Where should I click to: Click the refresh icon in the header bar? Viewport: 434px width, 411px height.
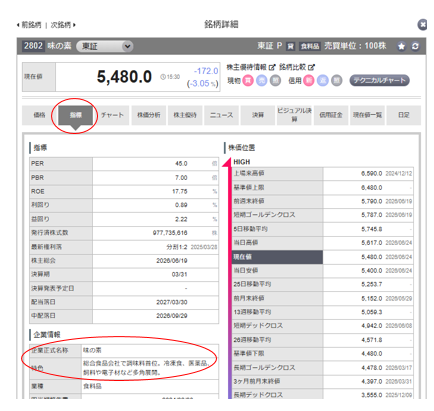click(x=415, y=46)
